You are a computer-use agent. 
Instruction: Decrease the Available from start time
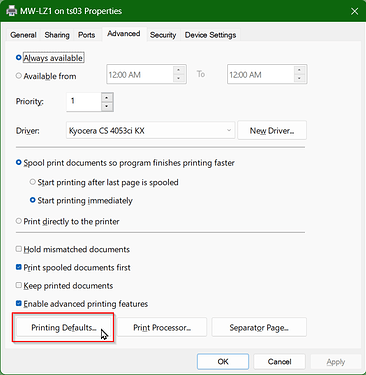(179, 78)
